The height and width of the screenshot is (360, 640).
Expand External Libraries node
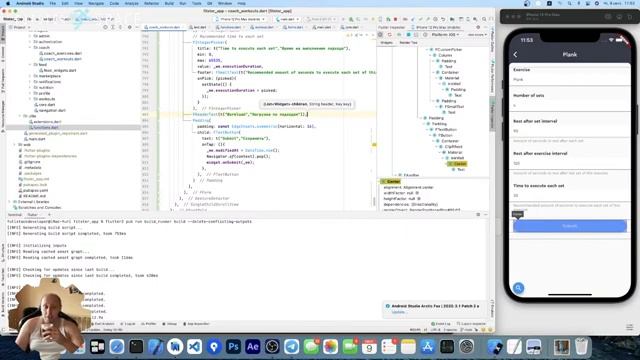10,202
